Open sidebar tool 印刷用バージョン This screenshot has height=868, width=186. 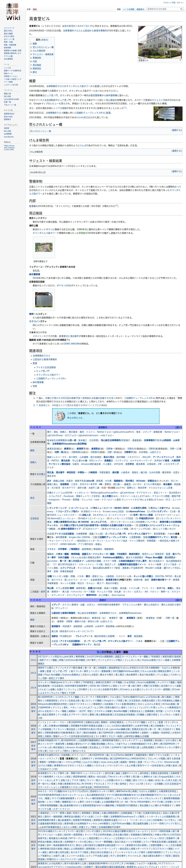[x=11, y=76]
